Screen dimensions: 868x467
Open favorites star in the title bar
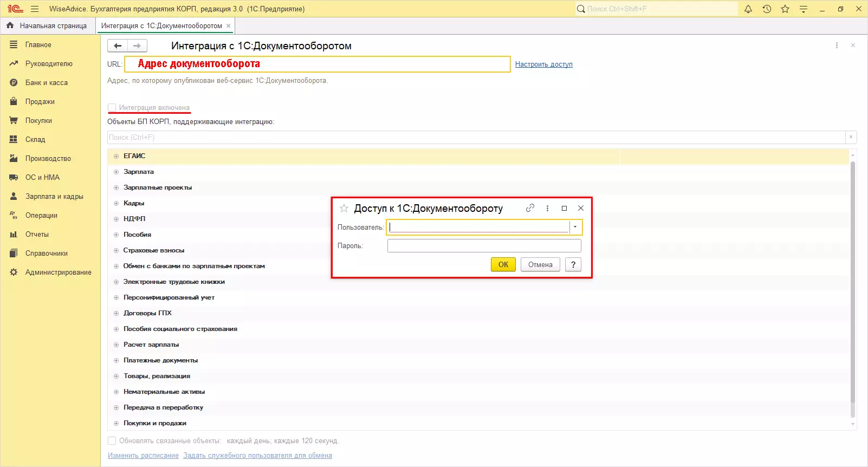click(785, 9)
